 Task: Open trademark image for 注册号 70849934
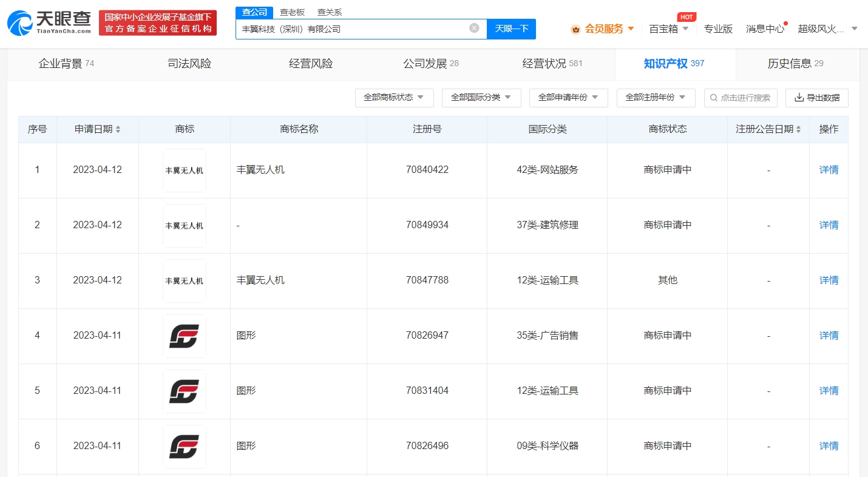click(x=185, y=226)
